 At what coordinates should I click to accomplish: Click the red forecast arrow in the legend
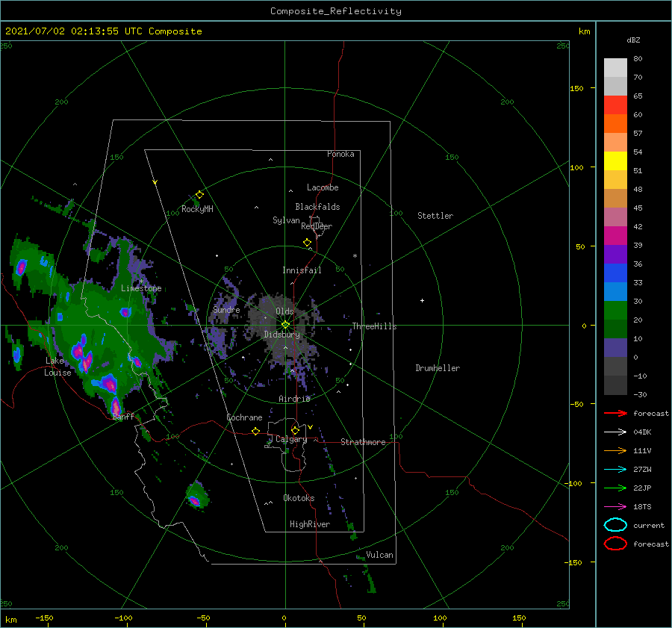615,413
